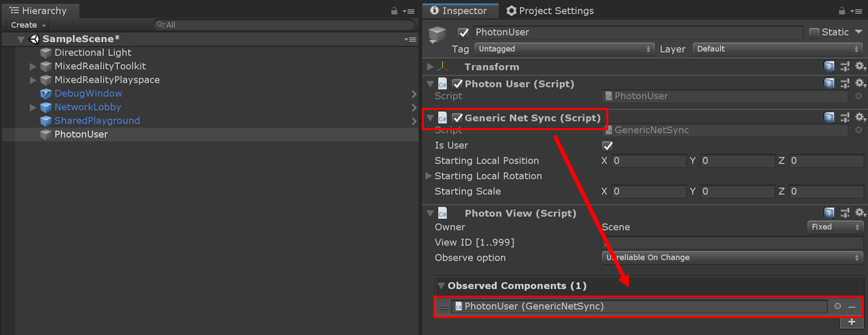Click Generic Net Sync settings gear
The height and width of the screenshot is (335, 868).
tap(860, 118)
